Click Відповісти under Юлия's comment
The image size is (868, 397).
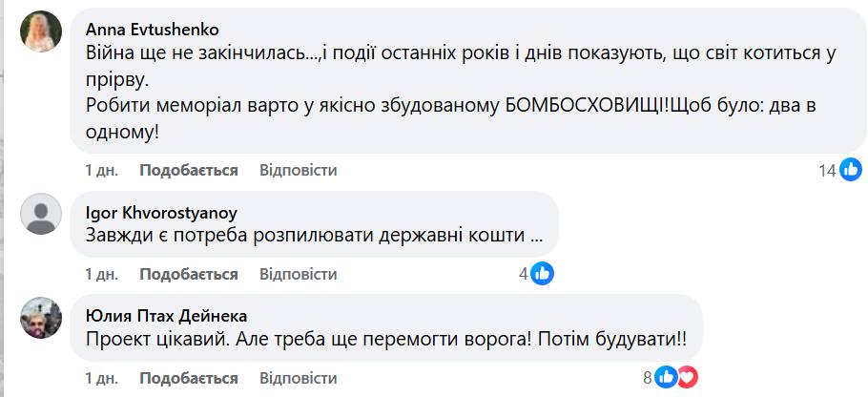coord(299,377)
